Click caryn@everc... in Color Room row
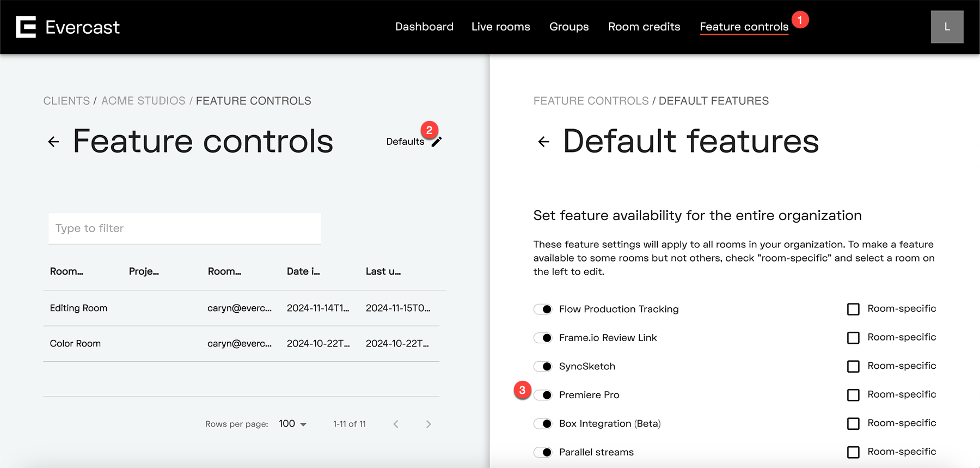Viewport: 980px width, 468px height. click(x=240, y=344)
